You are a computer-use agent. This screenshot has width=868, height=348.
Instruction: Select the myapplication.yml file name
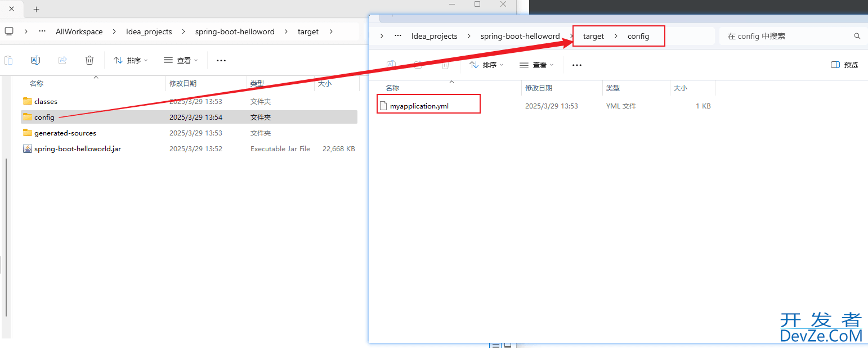coord(419,106)
